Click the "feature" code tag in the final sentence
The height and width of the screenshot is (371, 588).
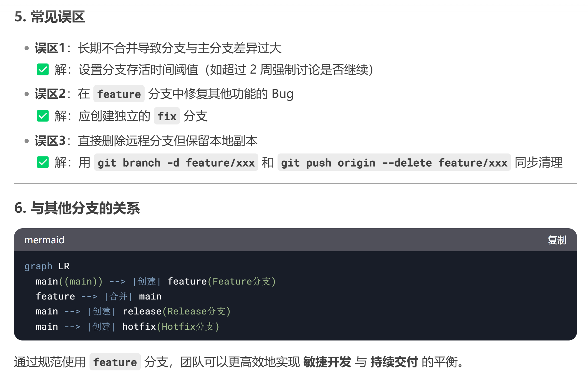pos(115,362)
